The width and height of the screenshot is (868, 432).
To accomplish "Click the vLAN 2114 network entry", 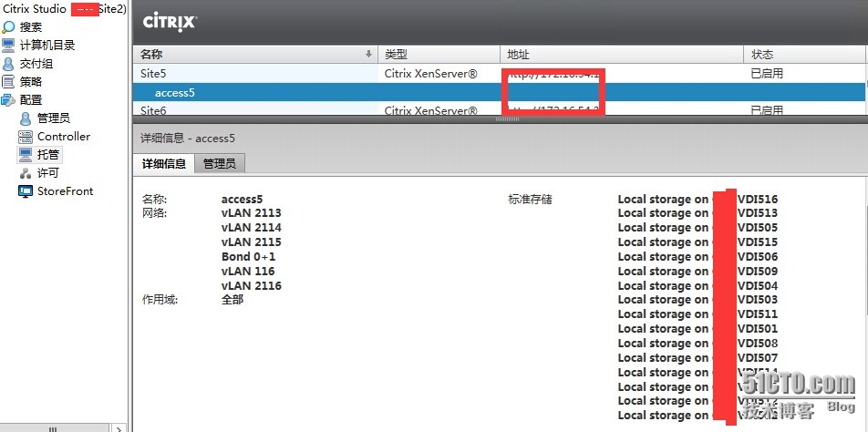I will click(x=252, y=227).
